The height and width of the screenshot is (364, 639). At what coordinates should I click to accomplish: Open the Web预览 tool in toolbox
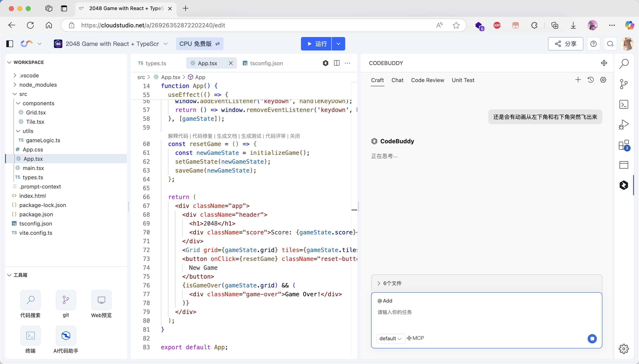tap(101, 300)
